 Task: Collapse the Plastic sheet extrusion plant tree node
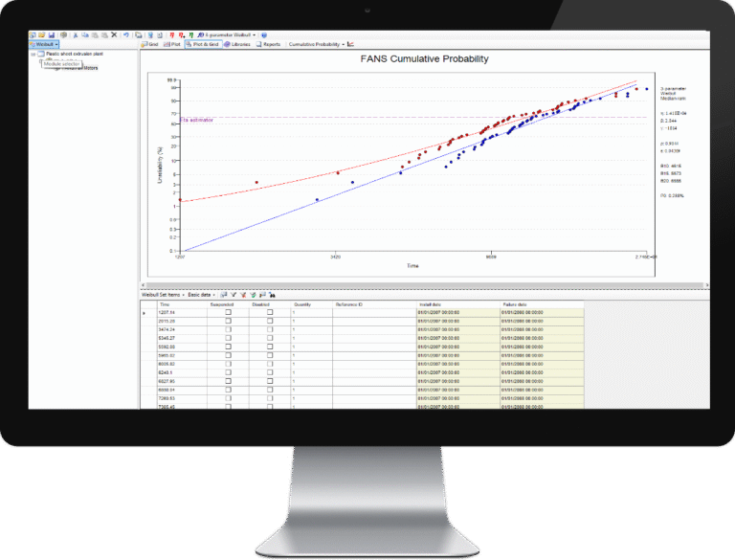33,55
